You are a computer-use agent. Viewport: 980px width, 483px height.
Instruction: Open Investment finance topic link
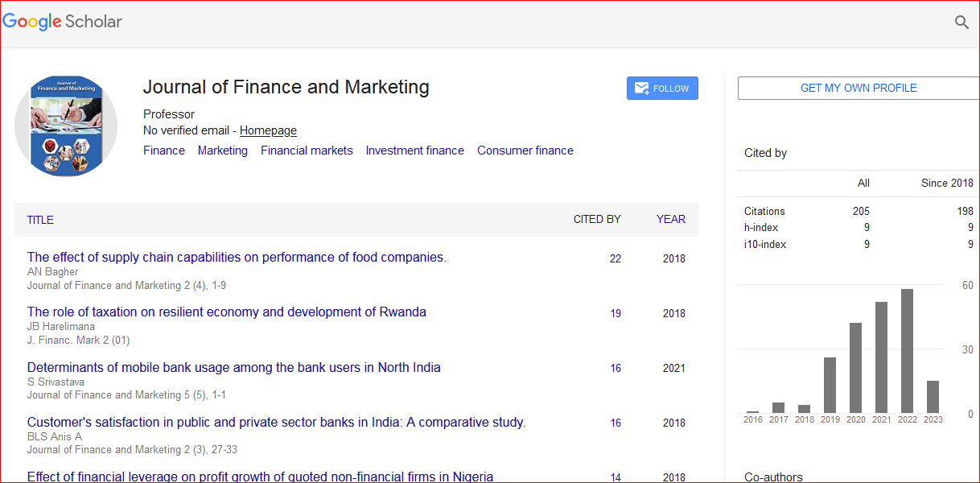(414, 151)
